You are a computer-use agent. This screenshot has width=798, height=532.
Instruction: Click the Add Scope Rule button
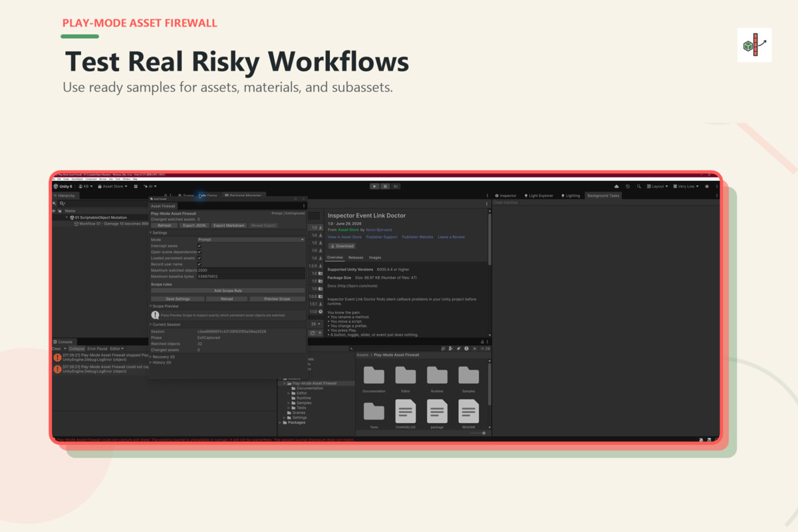point(227,291)
